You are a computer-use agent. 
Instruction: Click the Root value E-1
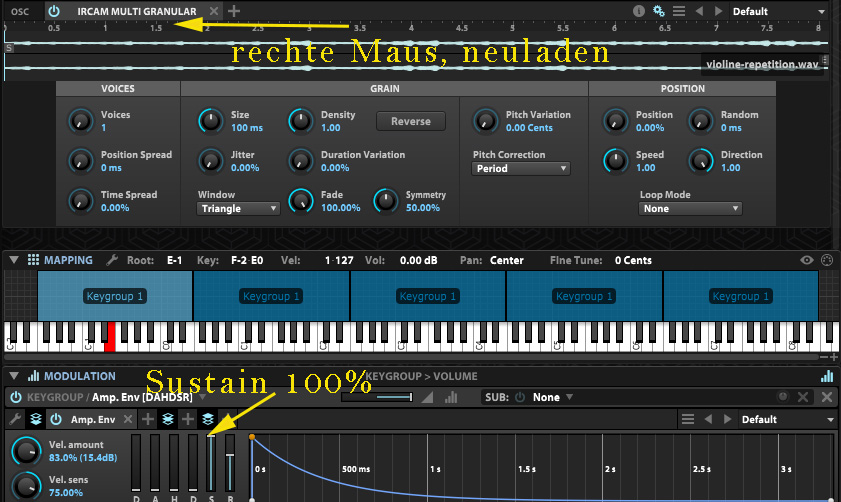click(x=174, y=261)
